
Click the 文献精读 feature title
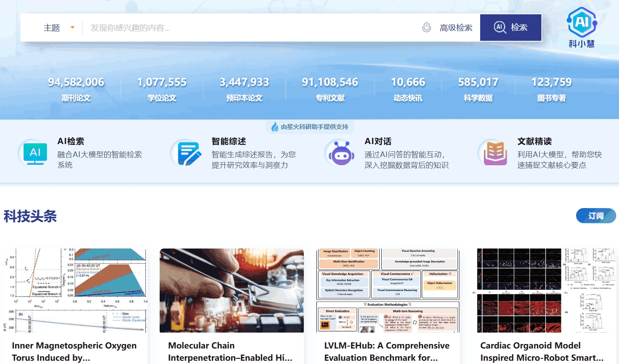(x=534, y=141)
